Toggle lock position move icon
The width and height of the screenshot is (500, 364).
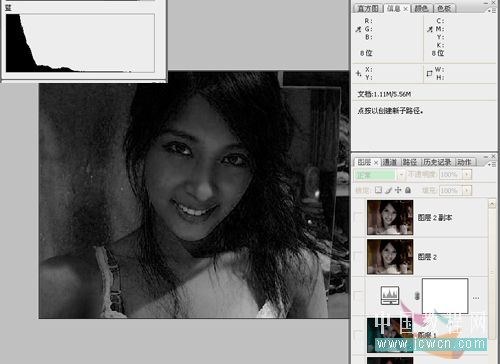click(398, 190)
